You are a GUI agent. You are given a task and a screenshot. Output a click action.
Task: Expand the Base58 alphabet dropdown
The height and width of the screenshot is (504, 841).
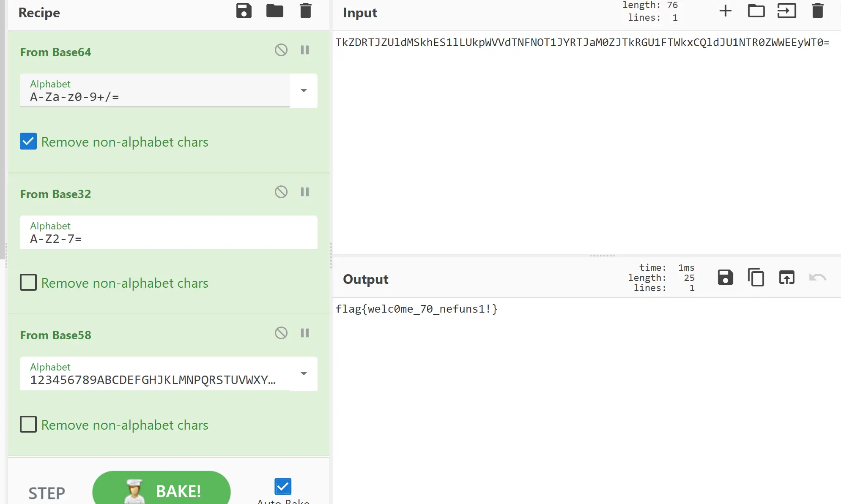click(x=304, y=373)
